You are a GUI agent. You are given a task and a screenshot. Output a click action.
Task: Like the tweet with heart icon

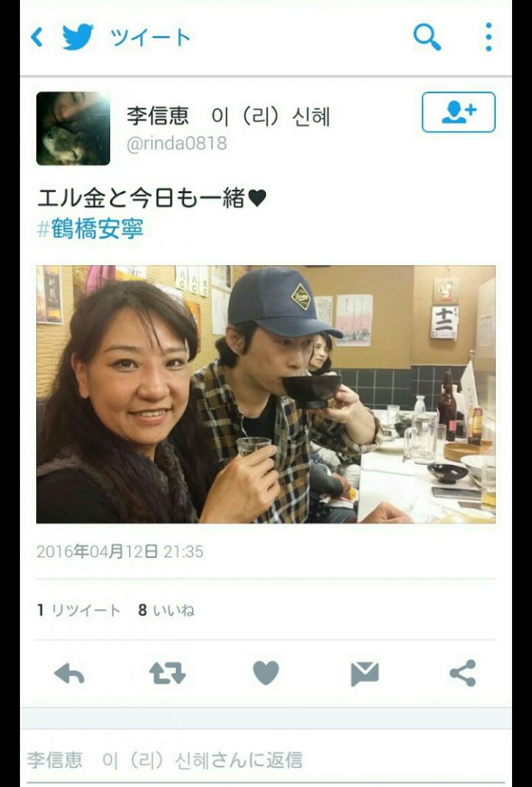tap(265, 673)
